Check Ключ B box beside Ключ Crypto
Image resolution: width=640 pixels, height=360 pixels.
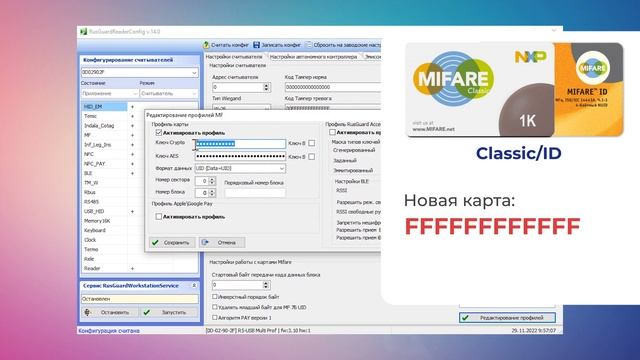click(x=312, y=143)
